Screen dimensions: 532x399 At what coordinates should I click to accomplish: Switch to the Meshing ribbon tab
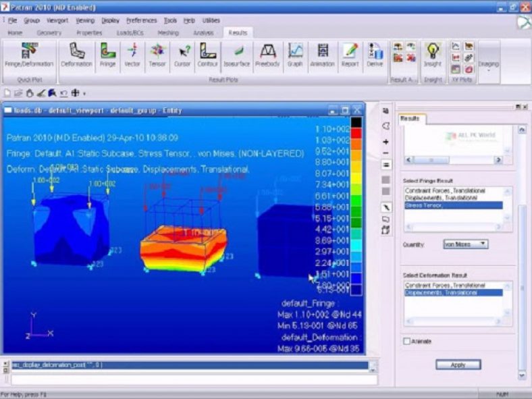point(168,32)
